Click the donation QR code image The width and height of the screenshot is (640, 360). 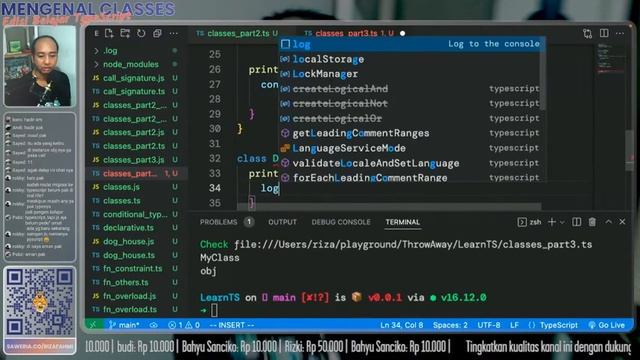pos(40,302)
